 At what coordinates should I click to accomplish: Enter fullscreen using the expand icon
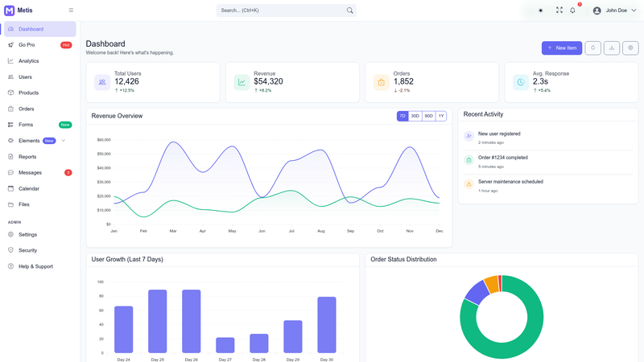tap(559, 10)
